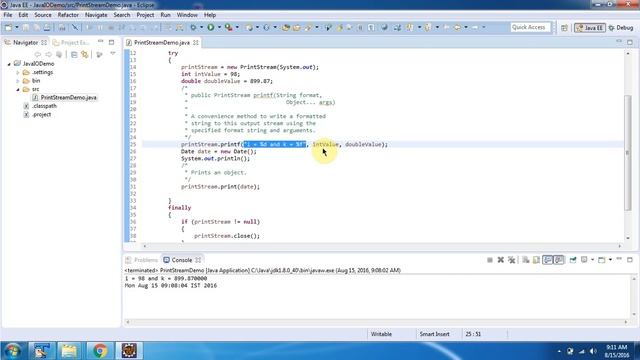Viewport: 640px width, 360px height.
Task: Open the External Tools dropdown arrow
Action: (237, 27)
